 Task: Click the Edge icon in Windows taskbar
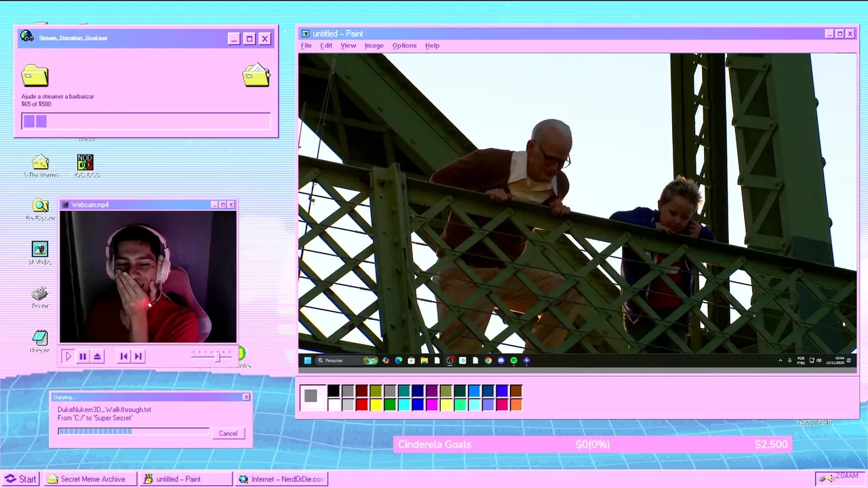(x=399, y=361)
